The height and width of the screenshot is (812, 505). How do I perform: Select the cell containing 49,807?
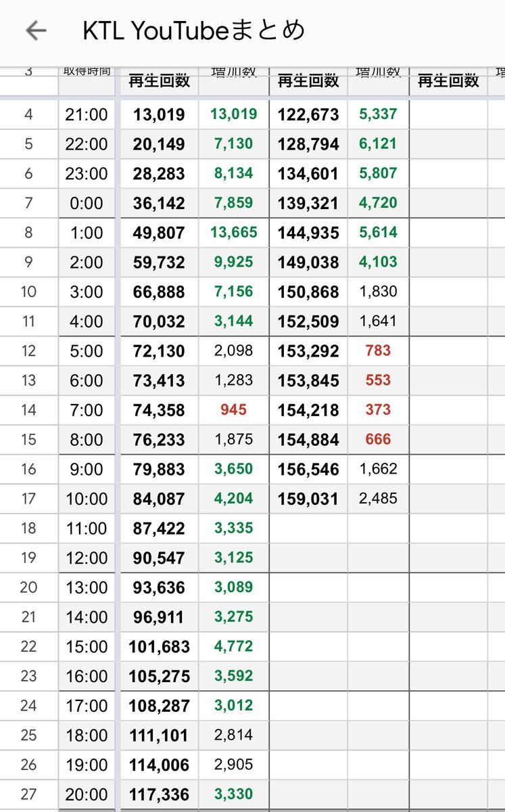(x=159, y=233)
